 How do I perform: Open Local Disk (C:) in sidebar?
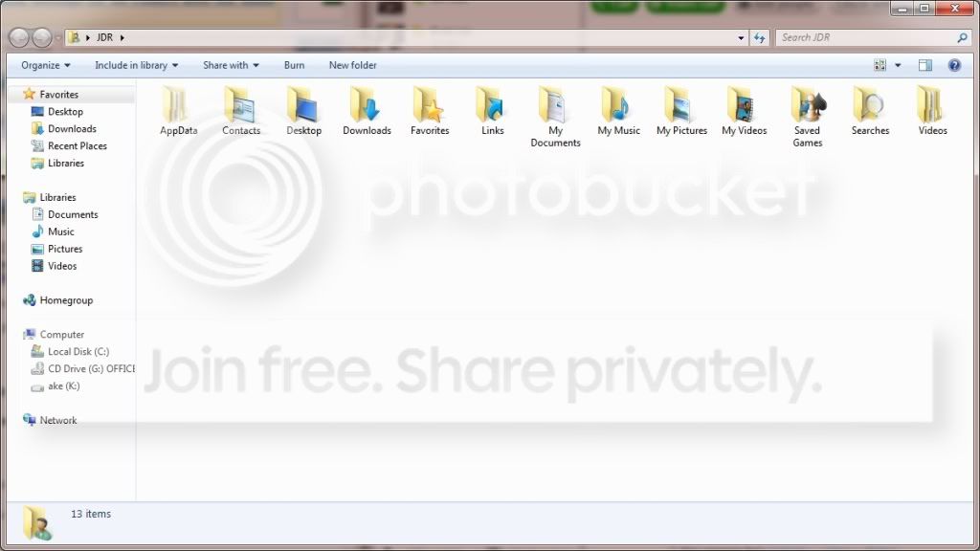click(78, 352)
